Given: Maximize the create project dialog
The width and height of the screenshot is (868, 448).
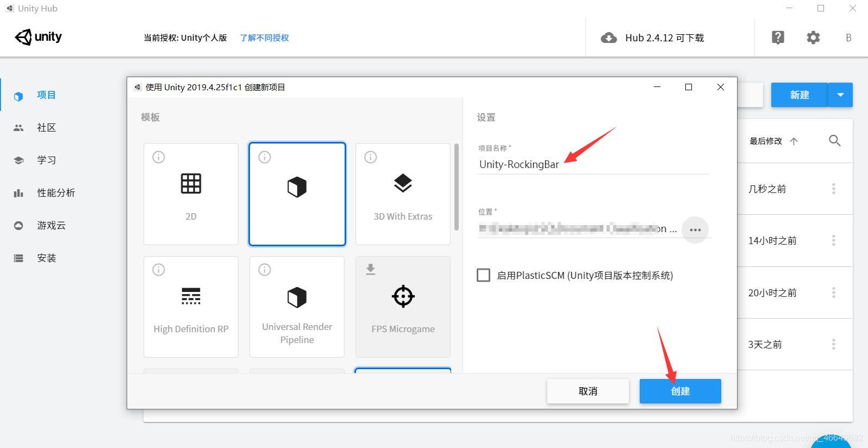Looking at the screenshot, I should pyautogui.click(x=689, y=87).
